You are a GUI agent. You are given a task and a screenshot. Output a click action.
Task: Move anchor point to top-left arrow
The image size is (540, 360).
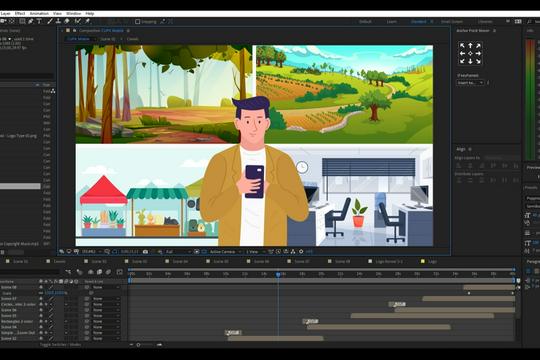[x=462, y=45]
